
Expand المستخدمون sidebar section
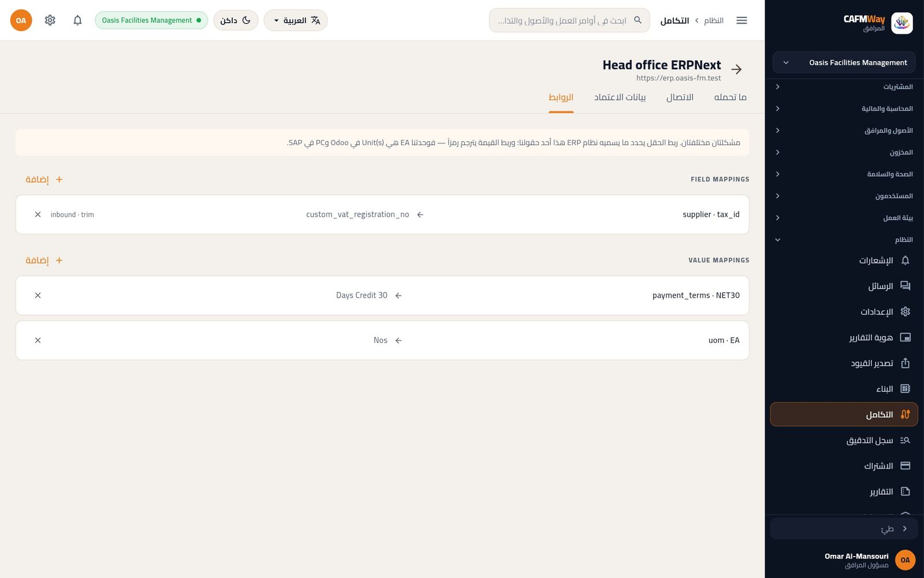click(x=844, y=196)
